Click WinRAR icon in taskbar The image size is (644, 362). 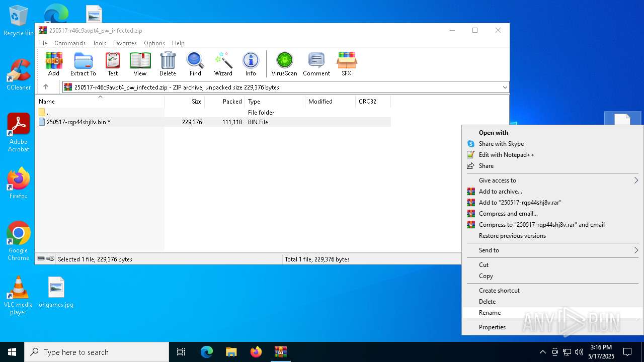click(280, 352)
